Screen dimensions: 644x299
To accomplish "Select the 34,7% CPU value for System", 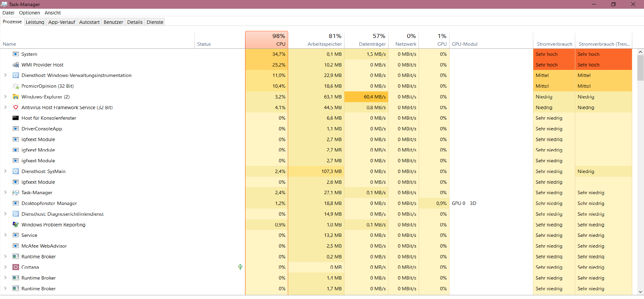I will tap(267, 54).
